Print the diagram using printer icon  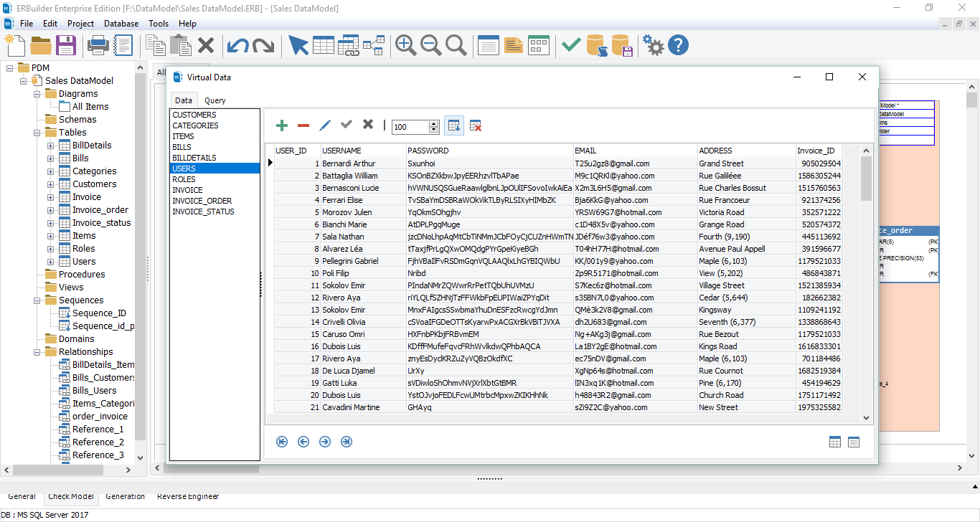(x=98, y=46)
